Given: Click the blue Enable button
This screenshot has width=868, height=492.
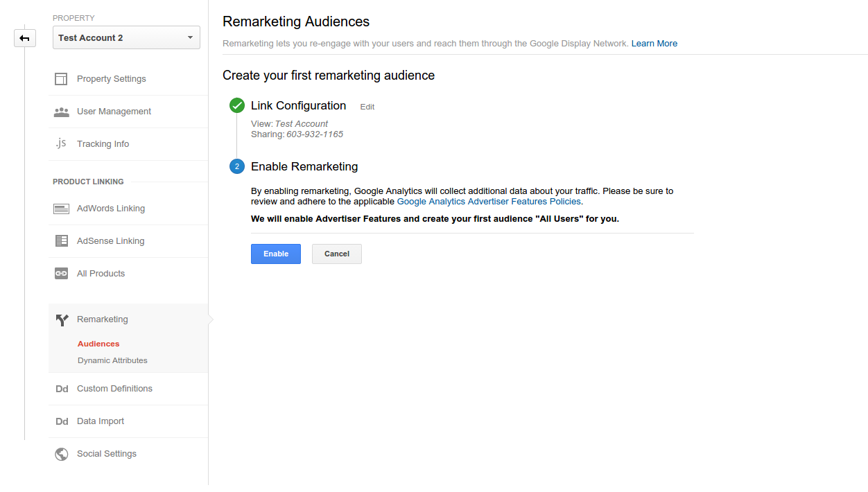Looking at the screenshot, I should [x=276, y=254].
